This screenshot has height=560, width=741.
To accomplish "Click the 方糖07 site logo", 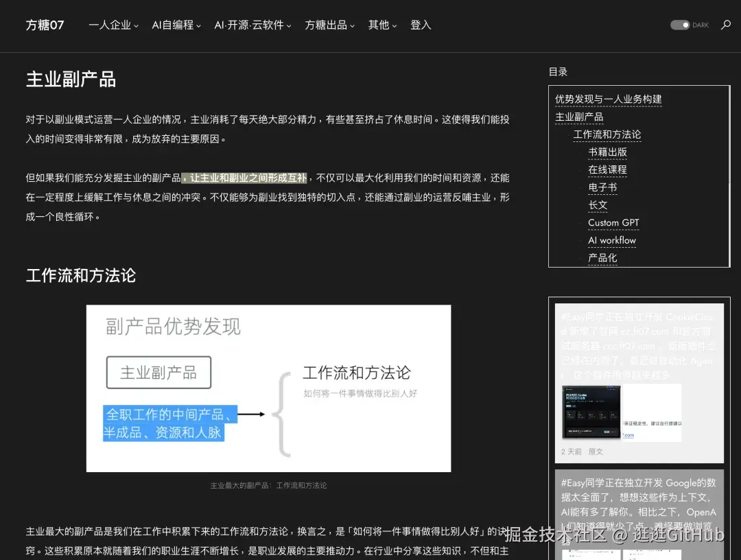I will coord(45,25).
